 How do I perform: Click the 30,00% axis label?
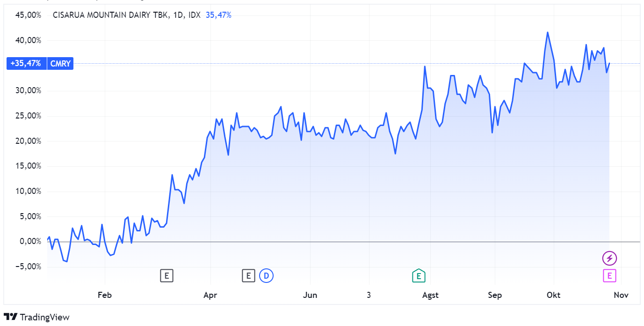pyautogui.click(x=29, y=90)
